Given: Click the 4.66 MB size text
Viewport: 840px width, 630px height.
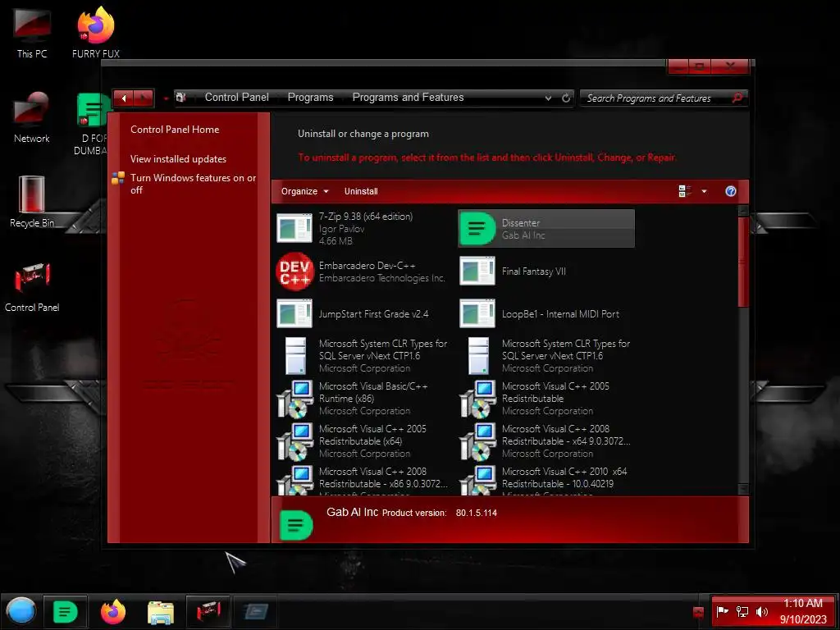Looking at the screenshot, I should (x=336, y=241).
